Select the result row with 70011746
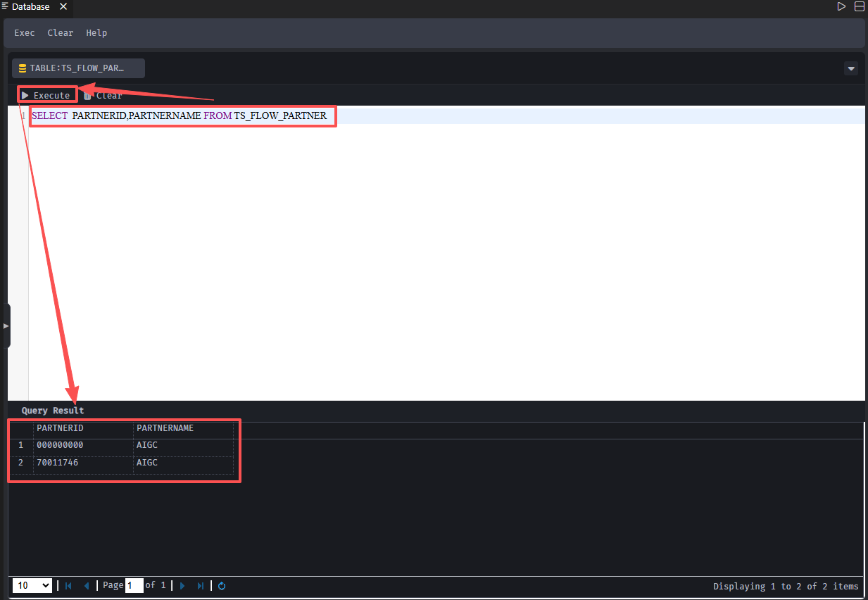Image resolution: width=868 pixels, height=600 pixels. pos(83,463)
